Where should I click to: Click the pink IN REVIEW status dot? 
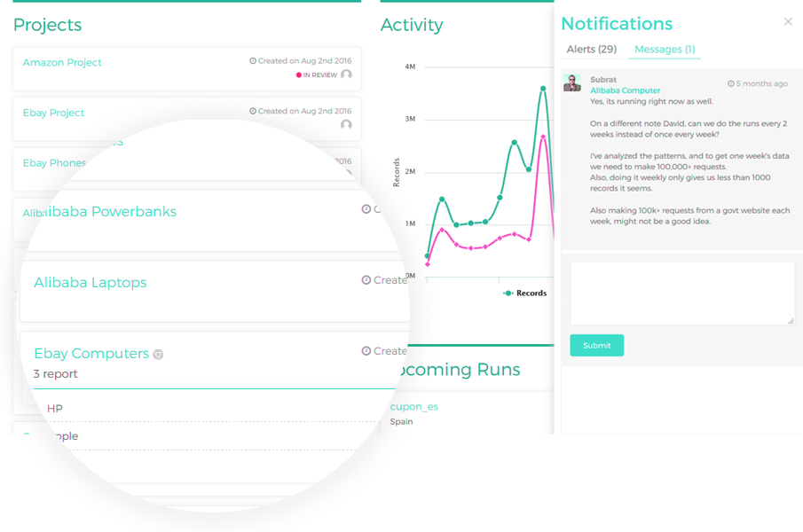(298, 75)
